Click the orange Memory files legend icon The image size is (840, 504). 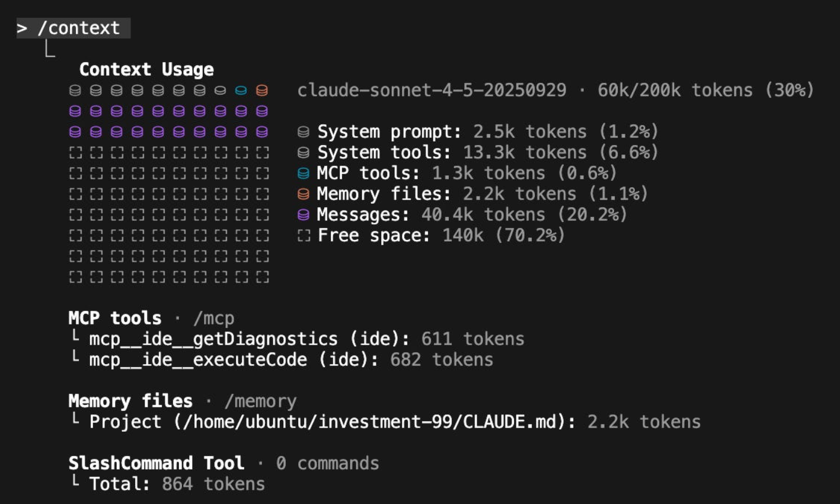pos(304,194)
